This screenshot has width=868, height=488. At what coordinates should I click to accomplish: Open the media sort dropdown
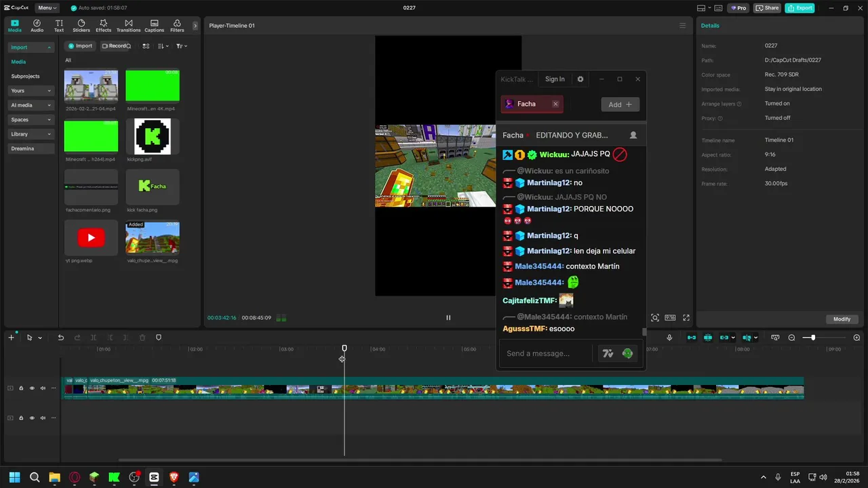point(163,46)
